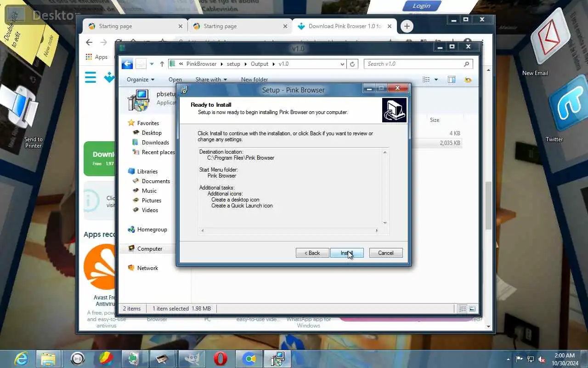Click the Explorer up-one-level arrow
The height and width of the screenshot is (368, 588).
162,64
